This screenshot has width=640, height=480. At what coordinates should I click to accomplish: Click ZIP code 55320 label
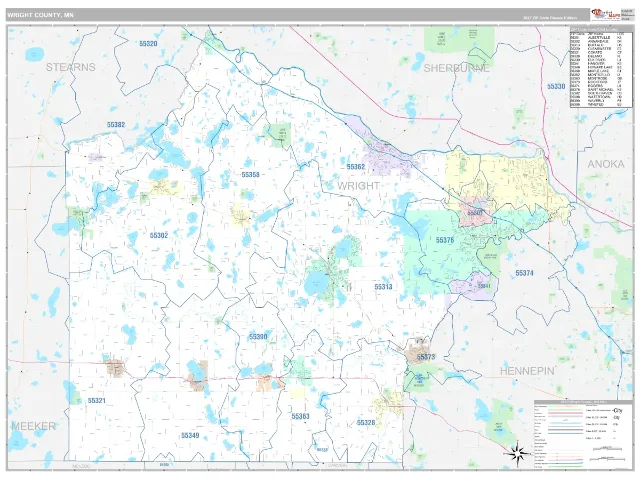(x=148, y=44)
